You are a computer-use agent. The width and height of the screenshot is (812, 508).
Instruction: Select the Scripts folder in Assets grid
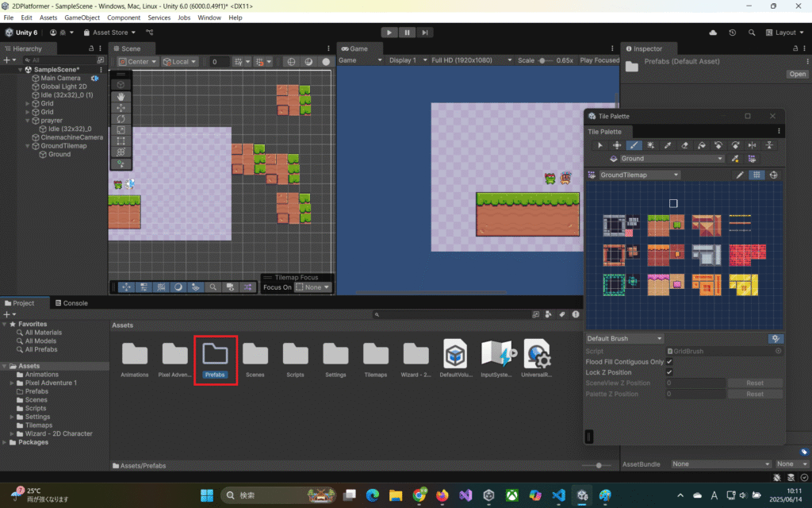[x=295, y=360]
